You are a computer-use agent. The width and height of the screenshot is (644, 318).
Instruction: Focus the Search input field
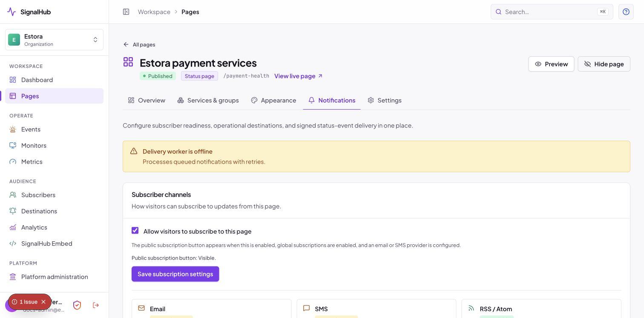[x=552, y=12]
